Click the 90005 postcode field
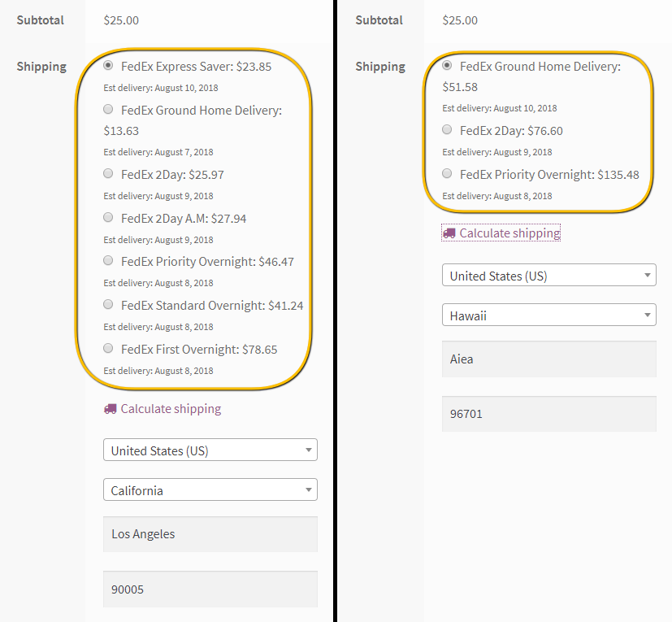This screenshot has height=622, width=672. click(210, 589)
